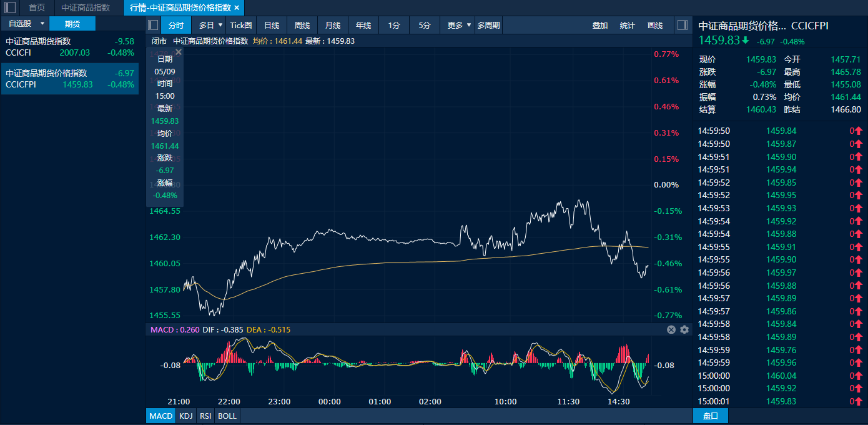Toggle the left panel icon beside 分时

pos(153,25)
